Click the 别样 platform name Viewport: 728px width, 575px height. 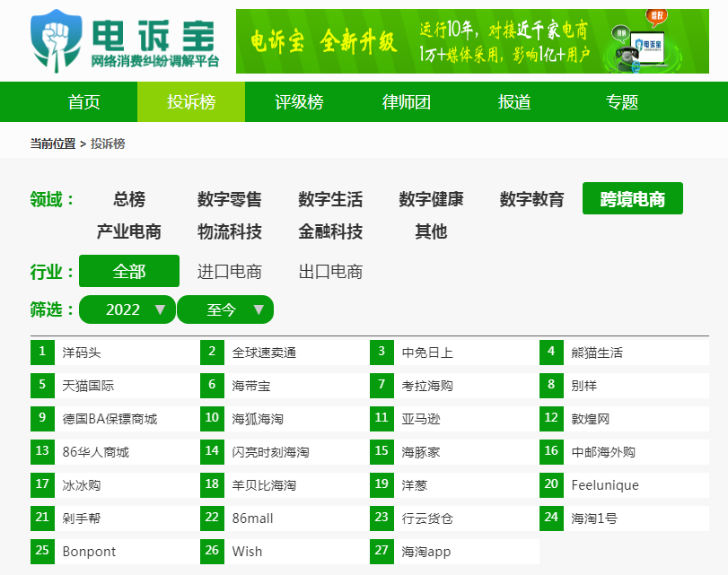(x=584, y=386)
